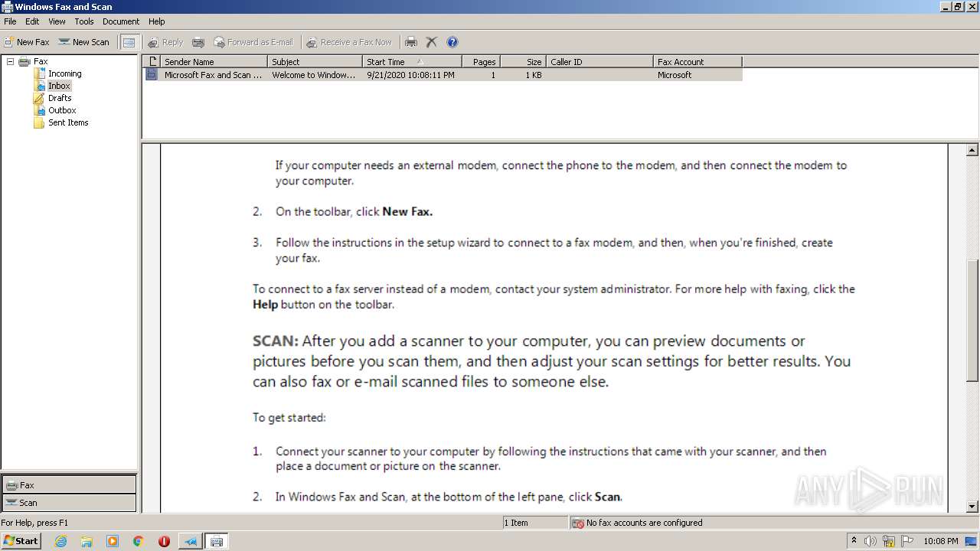Click the volume speaker tray icon
980x551 pixels.
871,541
